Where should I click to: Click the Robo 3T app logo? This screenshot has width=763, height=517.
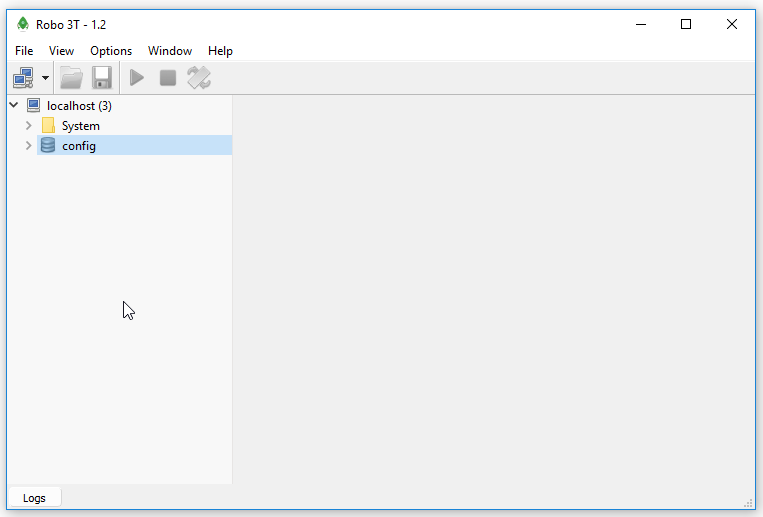tap(22, 24)
